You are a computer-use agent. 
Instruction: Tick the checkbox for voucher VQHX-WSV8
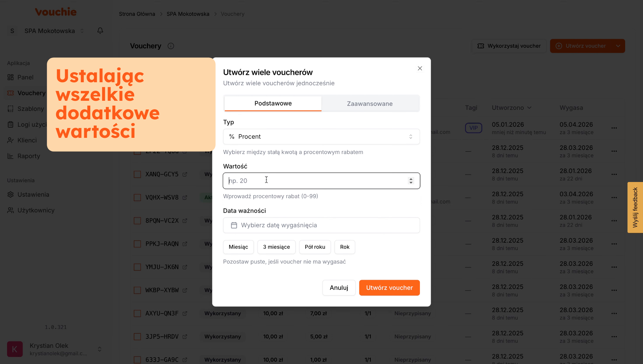(137, 198)
